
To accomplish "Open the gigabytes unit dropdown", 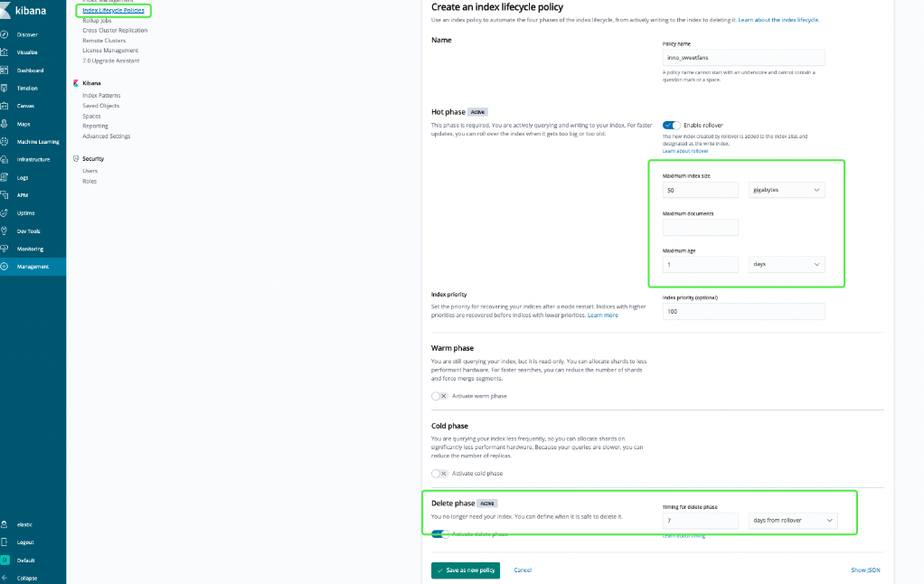I will [787, 191].
